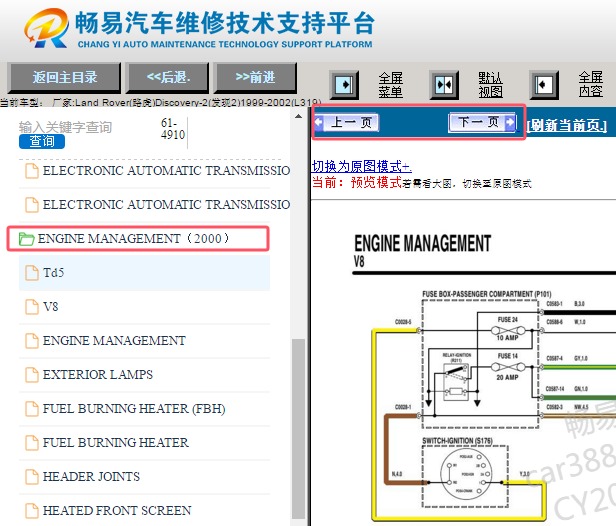The height and width of the screenshot is (526, 616).
Task: Select the 默认视图 label
Action: tap(490, 84)
